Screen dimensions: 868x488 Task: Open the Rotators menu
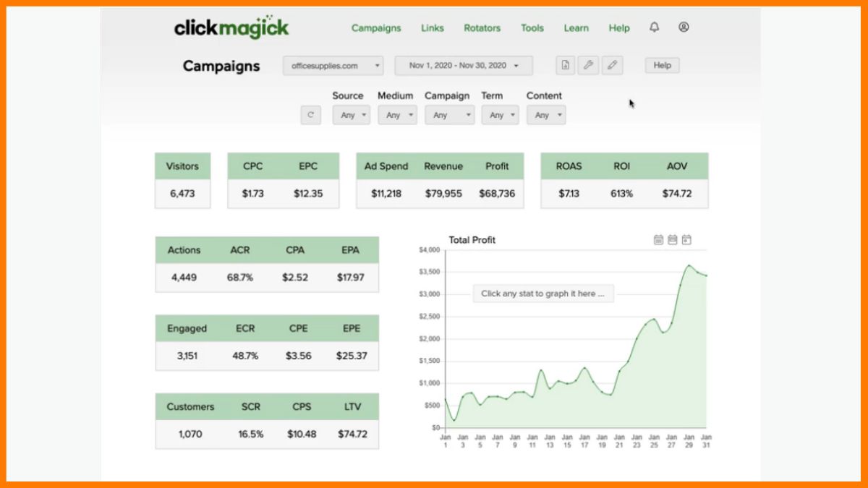tap(482, 28)
